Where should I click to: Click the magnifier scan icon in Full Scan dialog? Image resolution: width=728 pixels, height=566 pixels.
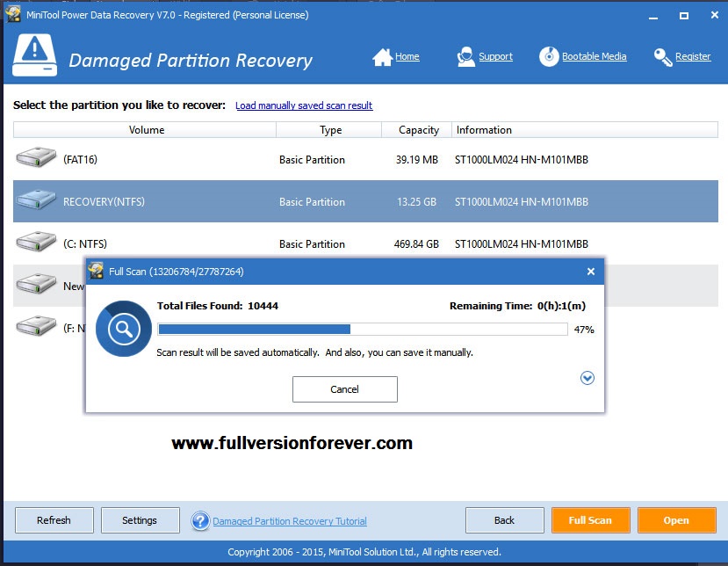[124, 329]
